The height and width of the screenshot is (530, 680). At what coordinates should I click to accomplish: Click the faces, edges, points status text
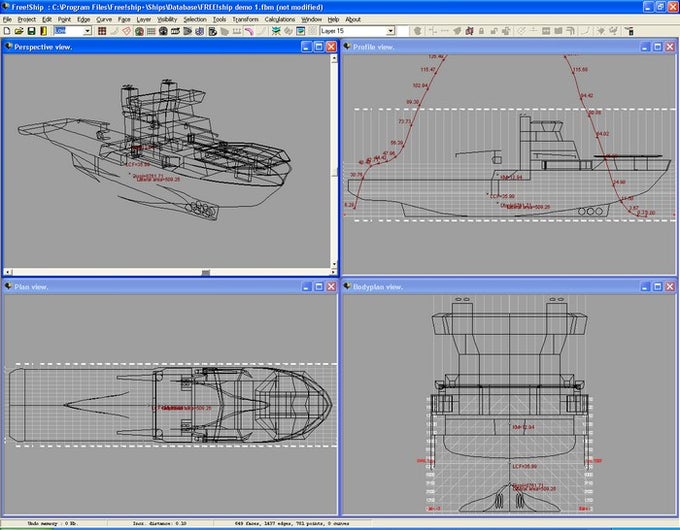pos(292,523)
